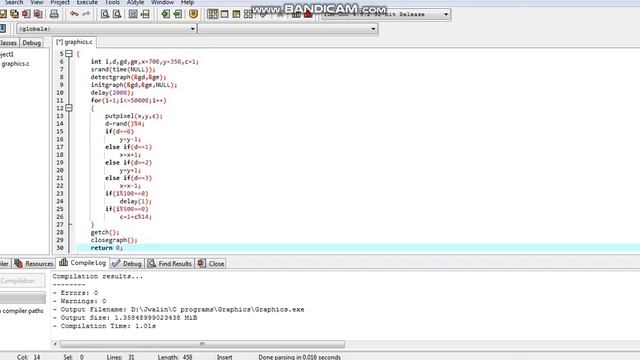Click the Run toolbar icon
This screenshot has height=360, width=640.
[x=224, y=14]
